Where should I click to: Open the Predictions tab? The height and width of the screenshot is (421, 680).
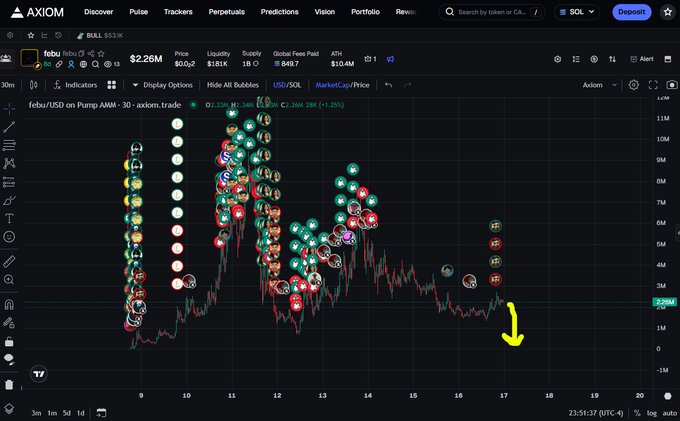coord(279,12)
